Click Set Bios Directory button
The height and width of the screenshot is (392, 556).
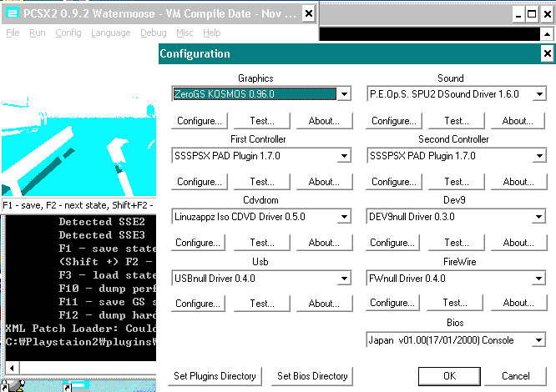pyautogui.click(x=312, y=376)
